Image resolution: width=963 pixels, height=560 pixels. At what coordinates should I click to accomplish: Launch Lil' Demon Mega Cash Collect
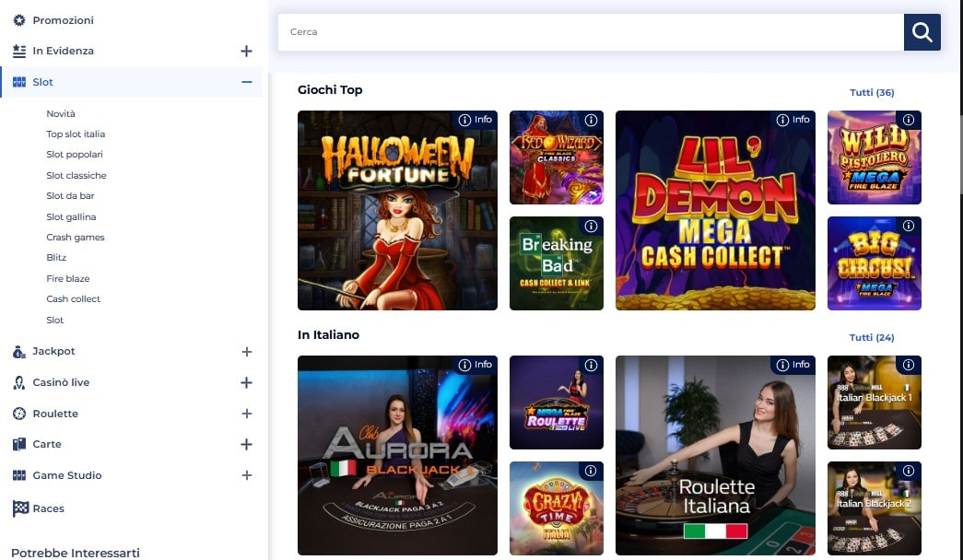tap(715, 210)
